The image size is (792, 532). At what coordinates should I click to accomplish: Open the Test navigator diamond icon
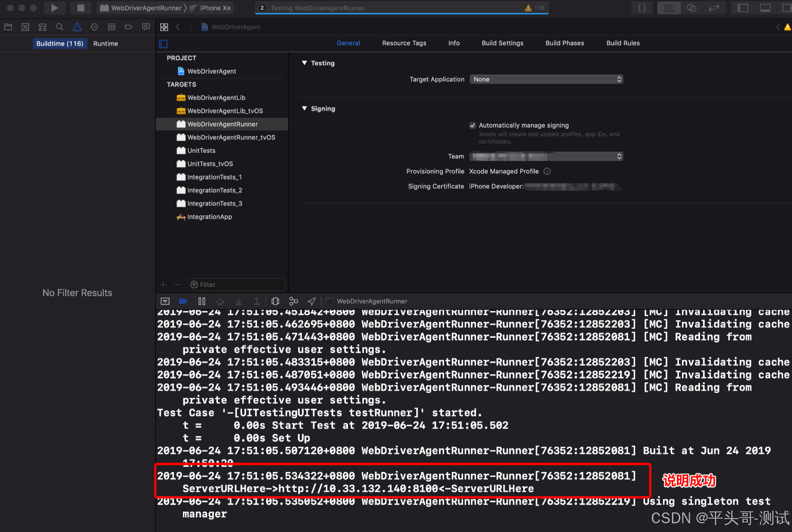tap(94, 27)
